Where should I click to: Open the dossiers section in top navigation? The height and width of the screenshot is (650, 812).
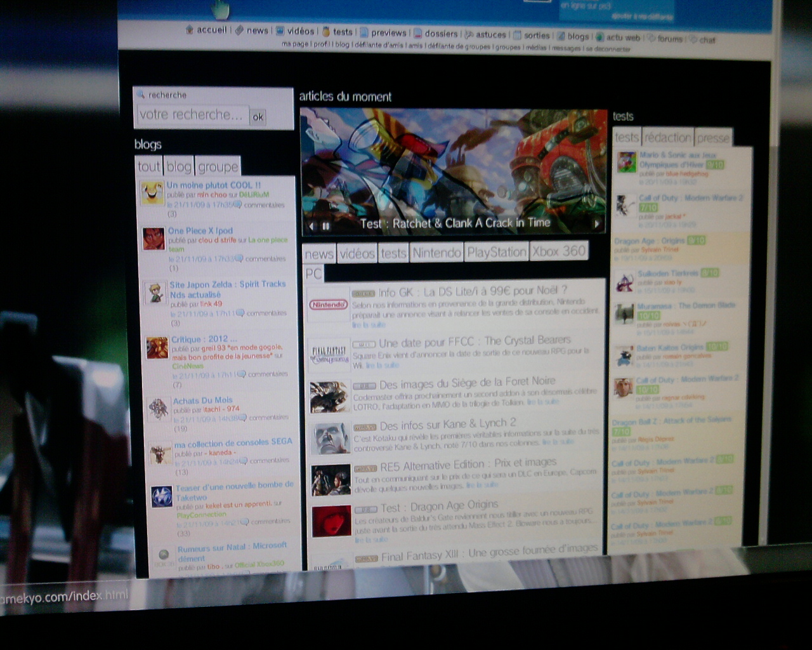coord(436,34)
